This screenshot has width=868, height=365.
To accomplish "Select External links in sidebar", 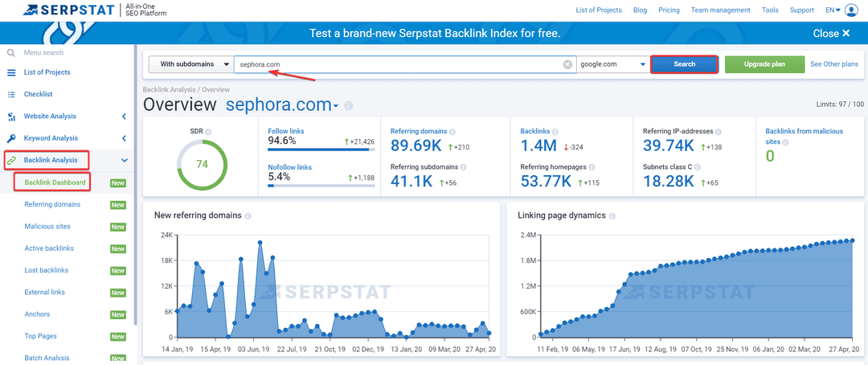I will pos(45,293).
